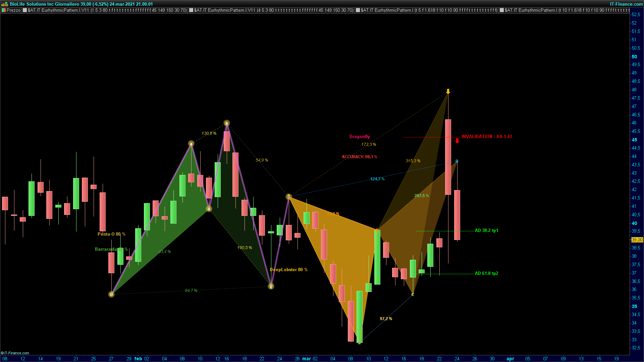Select the pattern point 'a' circle marker
This screenshot has height=362, width=644.
pyautogui.click(x=209, y=209)
